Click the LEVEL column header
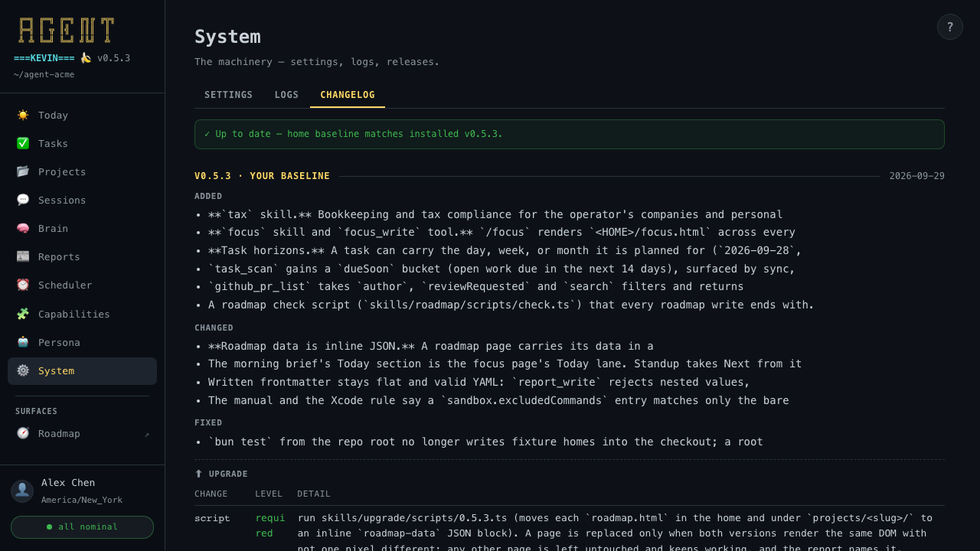Screen dimensions: 980x551 269,494
